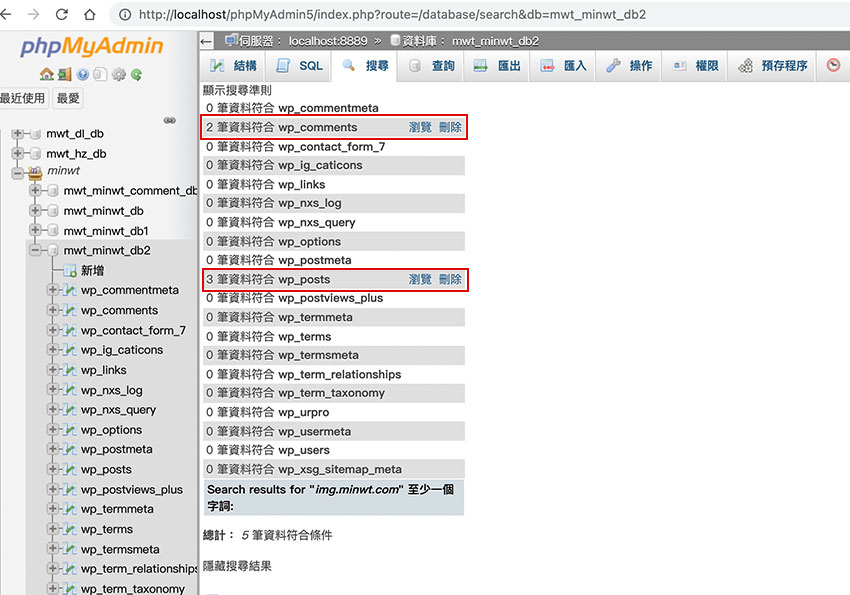Click wp_termmeta table icon in tree
This screenshot has width=850, height=595.
pyautogui.click(x=69, y=509)
